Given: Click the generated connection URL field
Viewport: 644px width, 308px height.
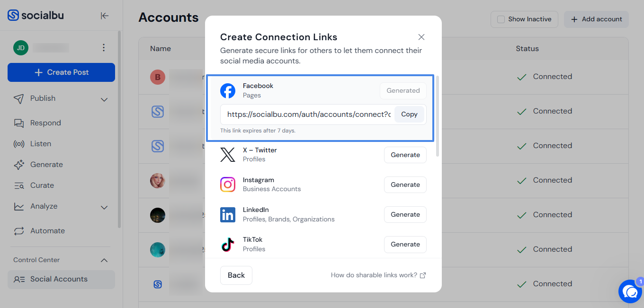Looking at the screenshot, I should [x=308, y=114].
